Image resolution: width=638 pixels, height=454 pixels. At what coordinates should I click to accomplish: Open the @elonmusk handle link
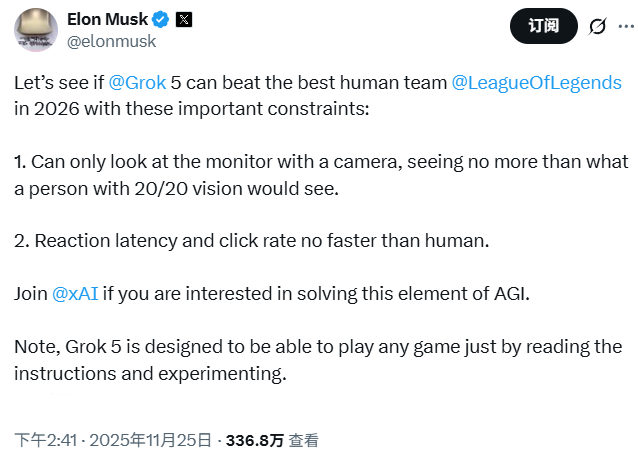(110, 41)
